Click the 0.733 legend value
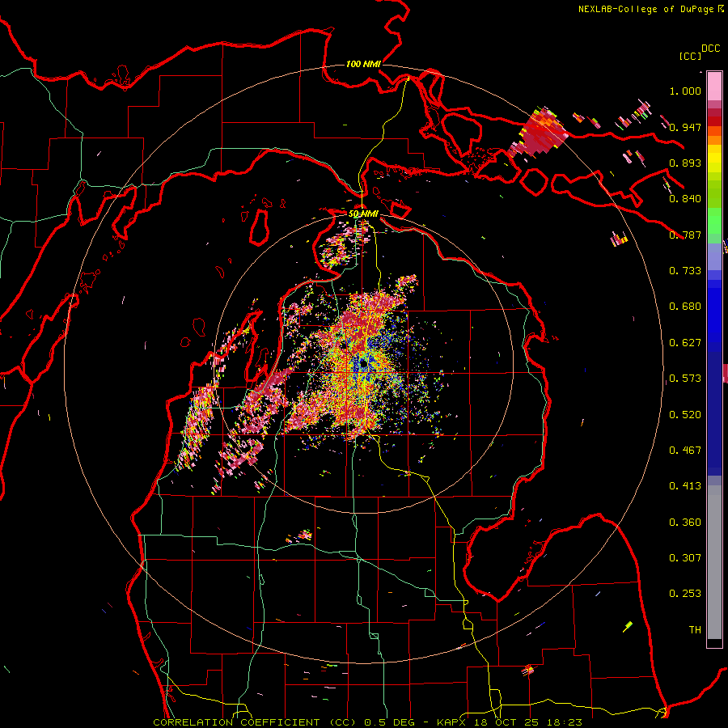 [685, 271]
